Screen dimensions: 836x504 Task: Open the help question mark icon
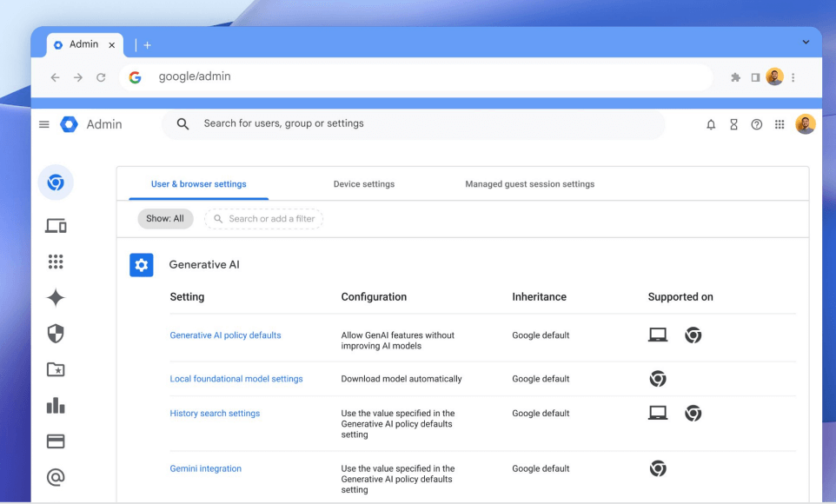pyautogui.click(x=757, y=124)
